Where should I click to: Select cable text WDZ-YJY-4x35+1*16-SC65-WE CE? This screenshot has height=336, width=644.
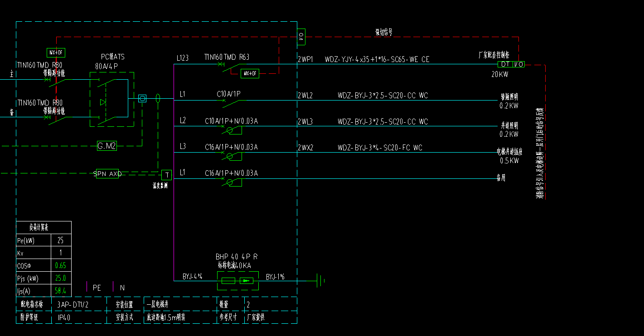[377, 59]
